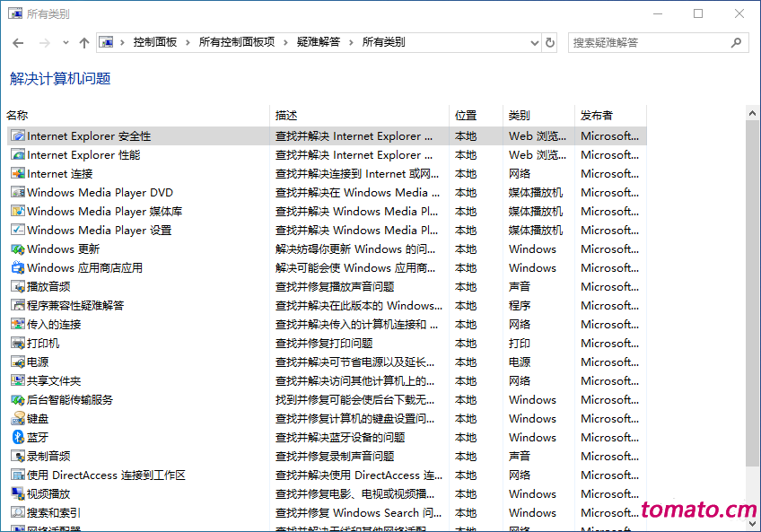Go up one level with up arrow
Image resolution: width=761 pixels, height=532 pixels.
tap(84, 43)
